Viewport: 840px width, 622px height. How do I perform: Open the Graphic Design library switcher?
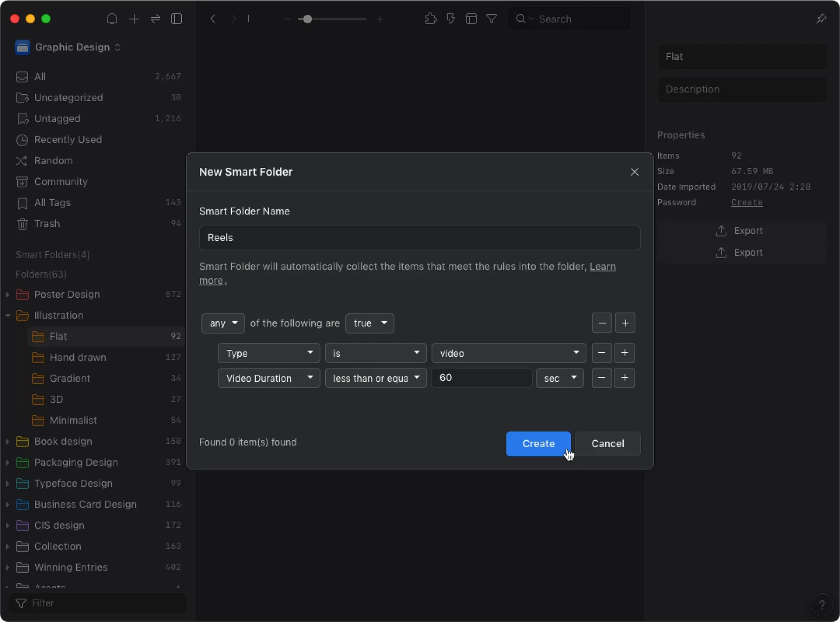coord(68,47)
